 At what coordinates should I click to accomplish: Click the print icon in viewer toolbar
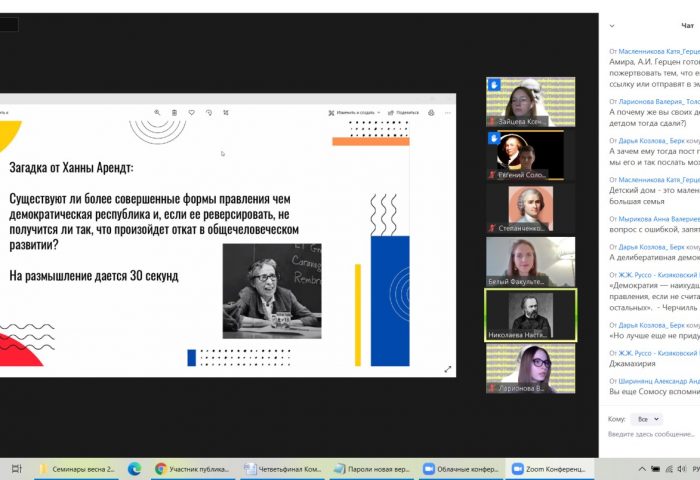(432, 112)
